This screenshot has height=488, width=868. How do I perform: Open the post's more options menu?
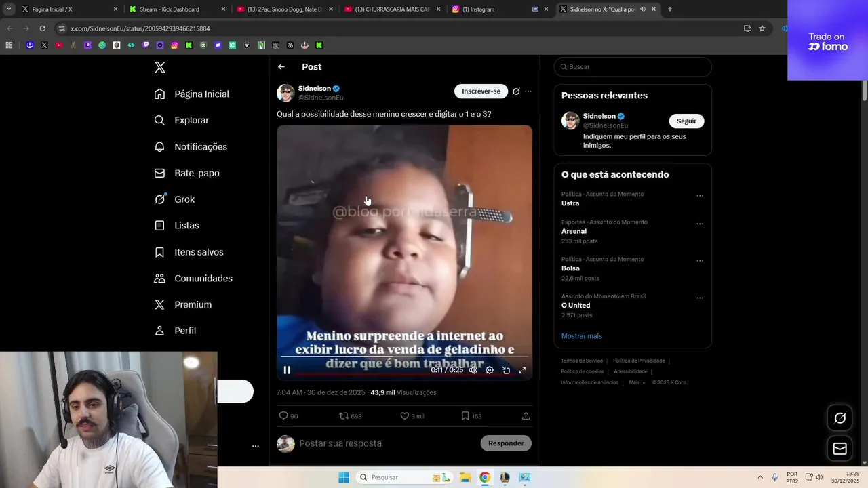[x=528, y=91]
